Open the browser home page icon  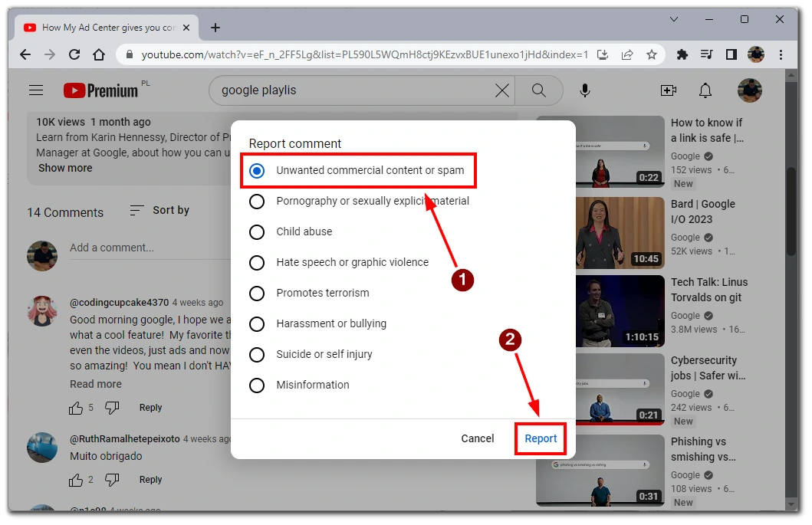click(x=99, y=54)
